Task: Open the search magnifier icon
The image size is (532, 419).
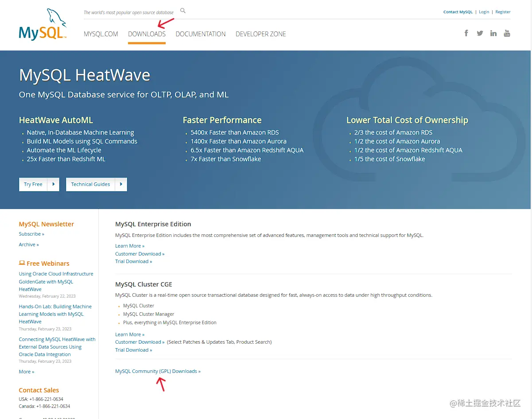Action: (183, 11)
